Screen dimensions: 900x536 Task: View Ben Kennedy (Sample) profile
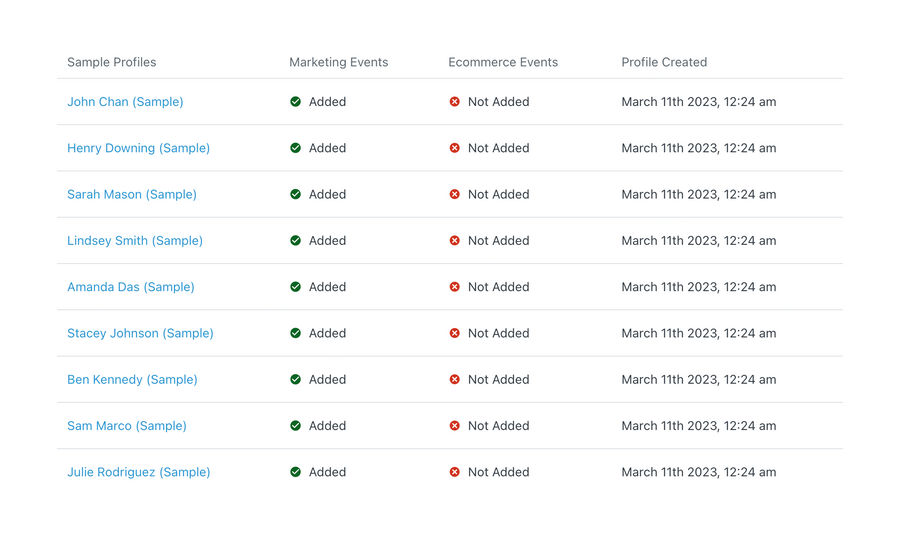pos(132,380)
